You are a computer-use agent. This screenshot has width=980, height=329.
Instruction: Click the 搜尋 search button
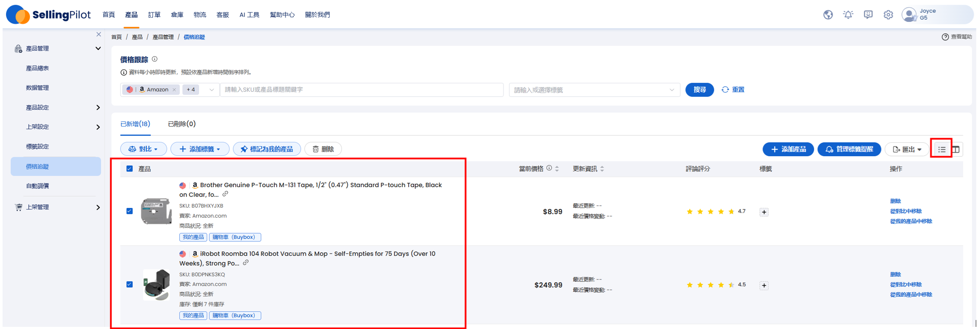[700, 90]
